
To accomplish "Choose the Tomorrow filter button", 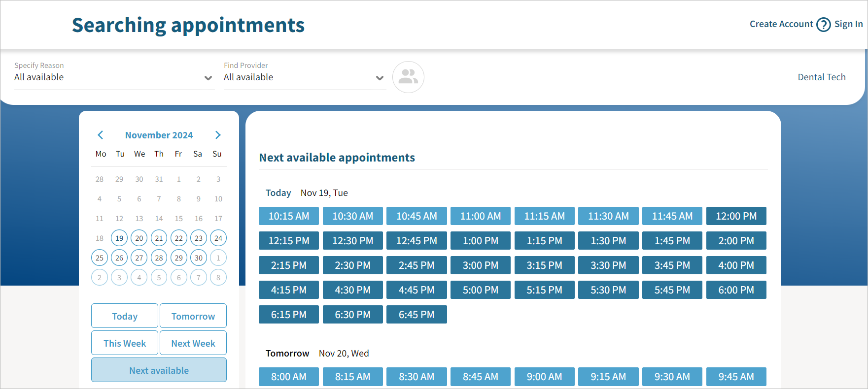I will pyautogui.click(x=193, y=316).
